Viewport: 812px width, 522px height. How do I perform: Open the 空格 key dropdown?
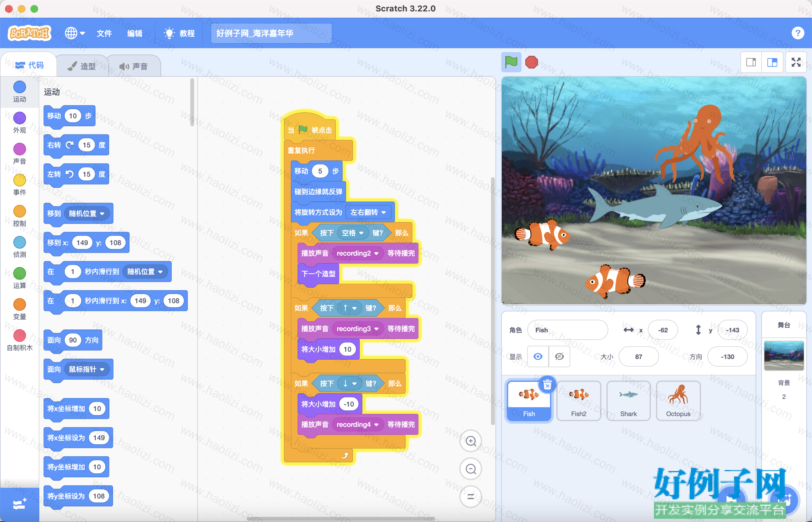[x=353, y=233]
